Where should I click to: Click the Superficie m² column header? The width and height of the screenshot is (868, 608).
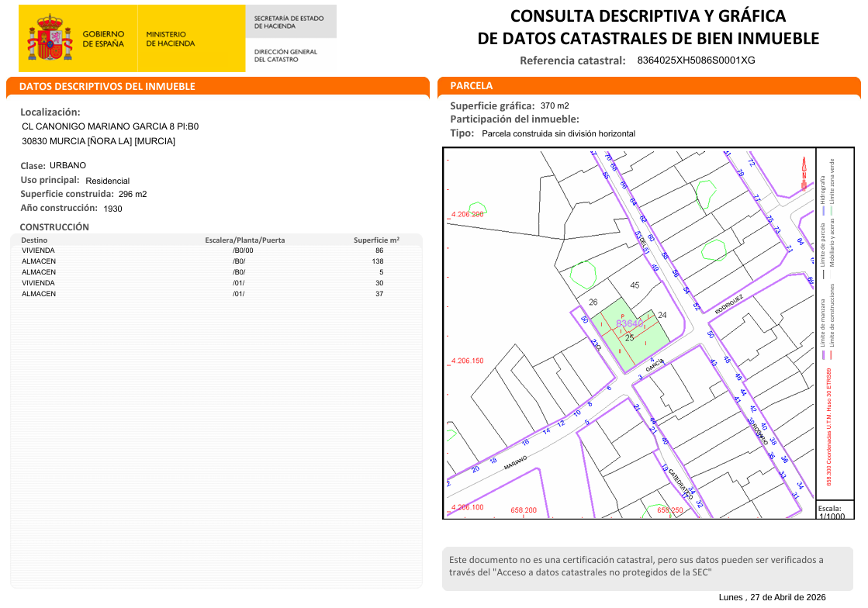click(376, 240)
